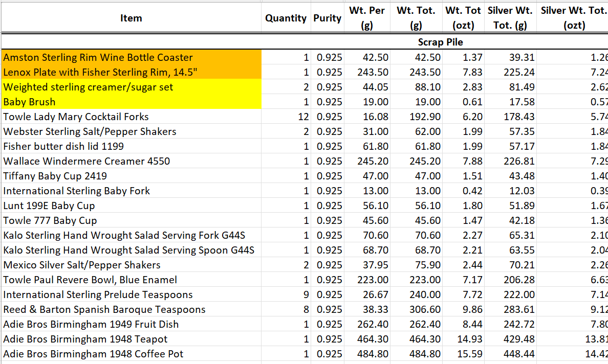The width and height of the screenshot is (608, 364).
Task: Select Wallace Windermere Creamer 4550 cell
Action: click(132, 161)
